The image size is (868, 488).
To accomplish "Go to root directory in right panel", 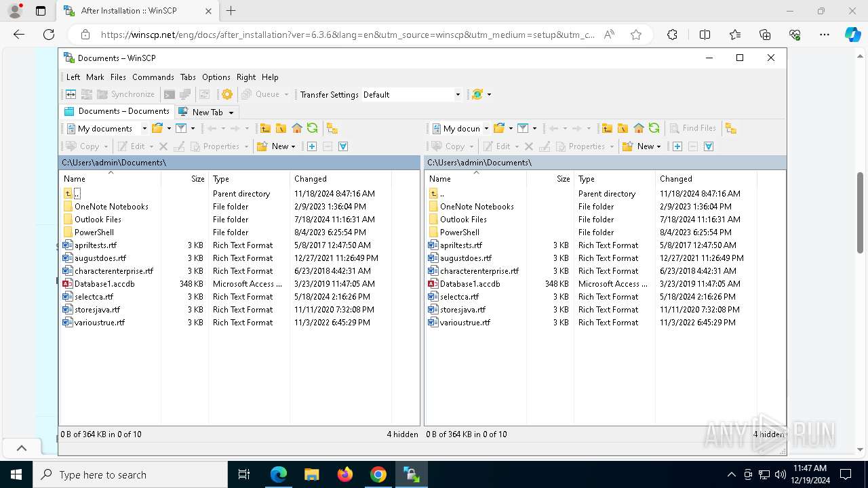I will pyautogui.click(x=623, y=128).
